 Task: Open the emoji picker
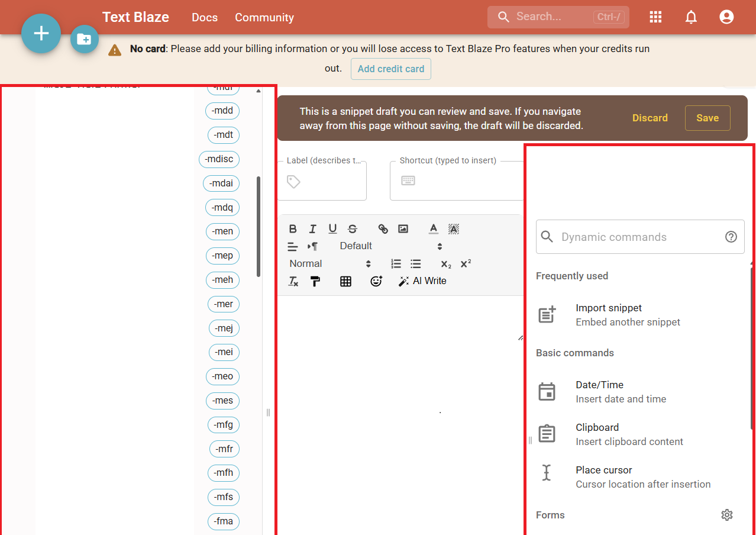pos(376,281)
